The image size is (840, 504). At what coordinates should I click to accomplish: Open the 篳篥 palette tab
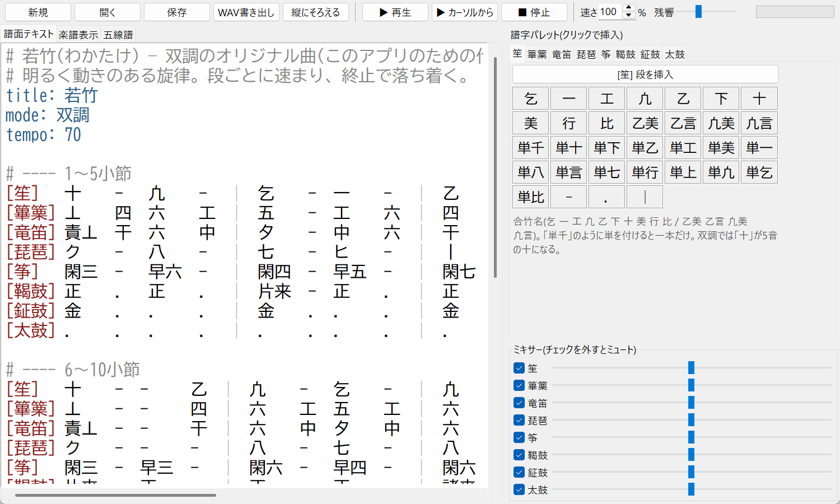537,54
